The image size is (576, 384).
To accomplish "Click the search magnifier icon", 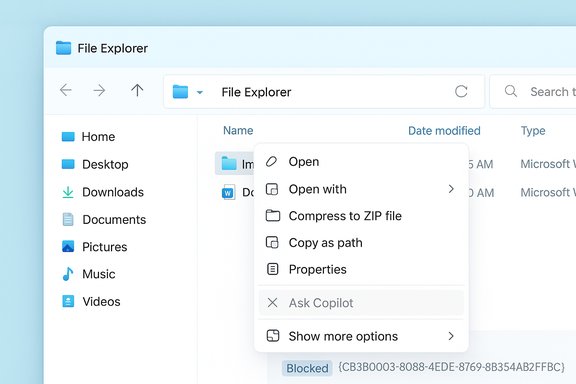I will (x=511, y=91).
